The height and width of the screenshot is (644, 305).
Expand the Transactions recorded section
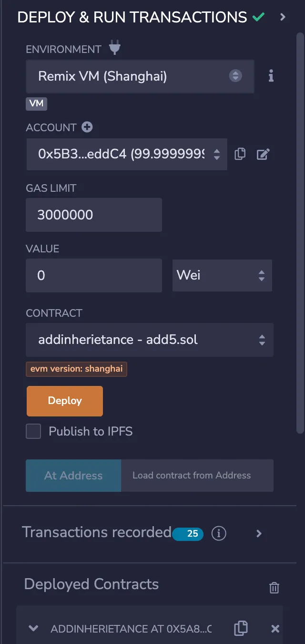tap(259, 533)
